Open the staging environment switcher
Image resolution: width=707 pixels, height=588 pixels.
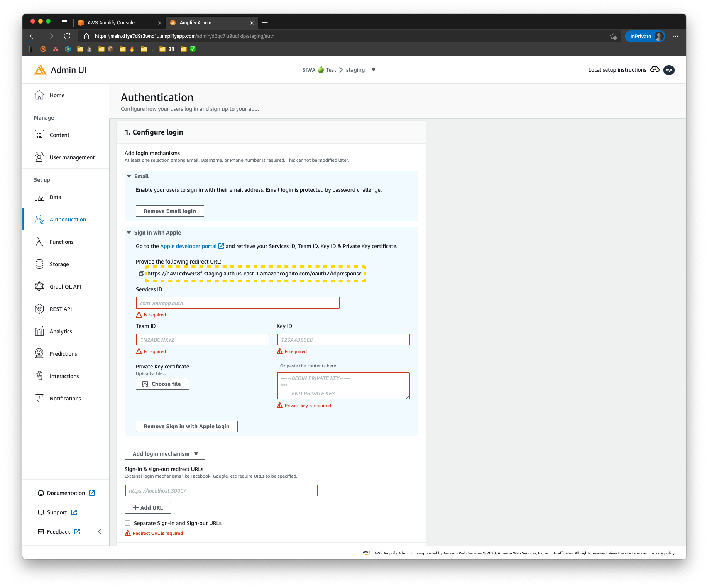(x=373, y=70)
